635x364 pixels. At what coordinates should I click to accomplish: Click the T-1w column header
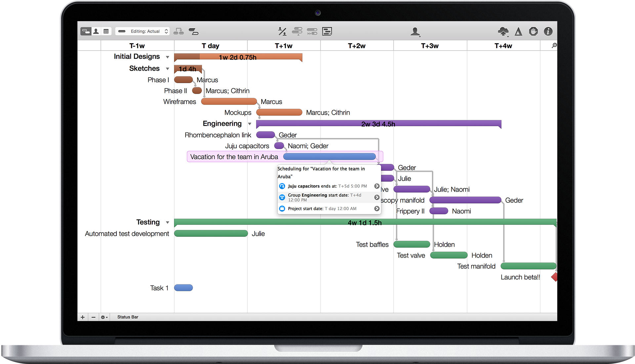(137, 46)
